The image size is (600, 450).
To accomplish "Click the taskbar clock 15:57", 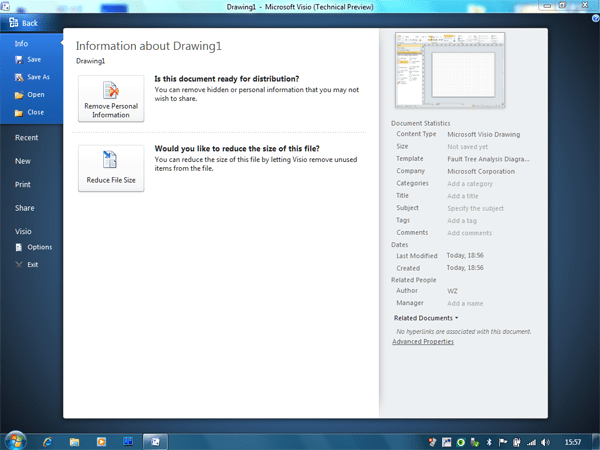I will pyautogui.click(x=573, y=442).
